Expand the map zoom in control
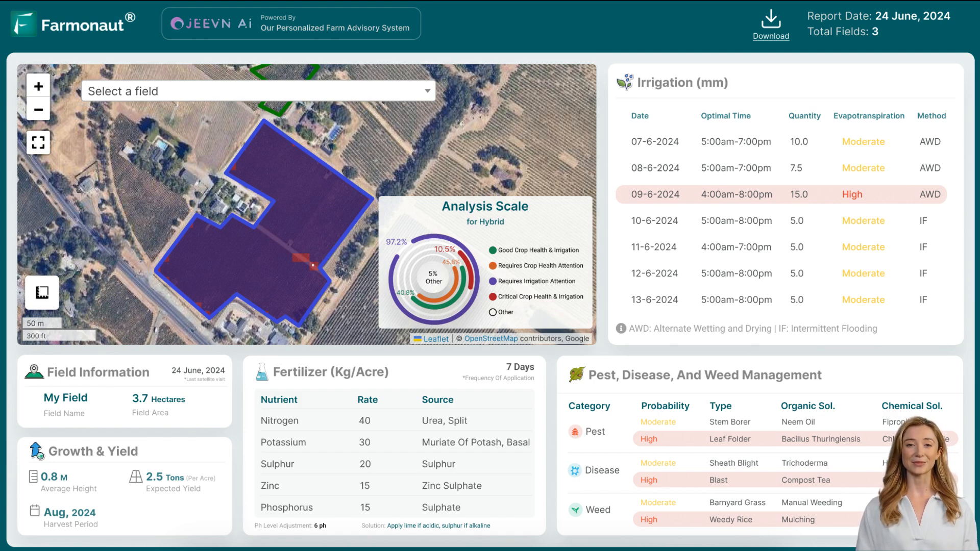980x551 pixels. 38,86
